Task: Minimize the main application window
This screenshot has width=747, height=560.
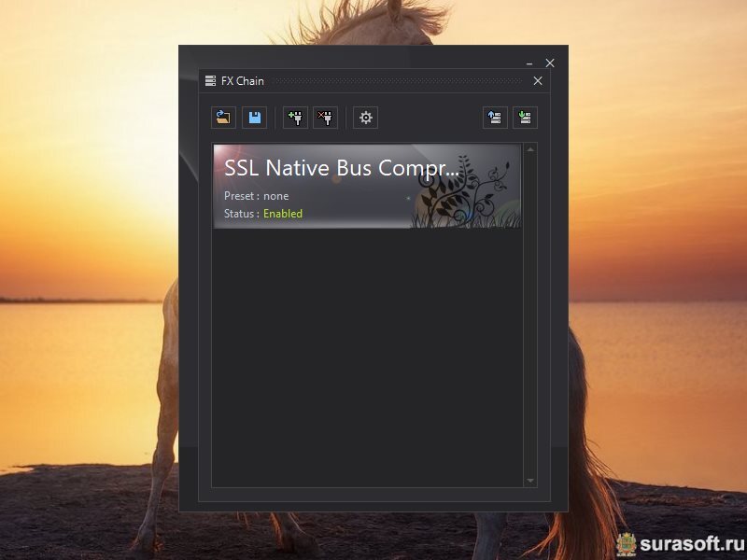Action: (x=529, y=63)
